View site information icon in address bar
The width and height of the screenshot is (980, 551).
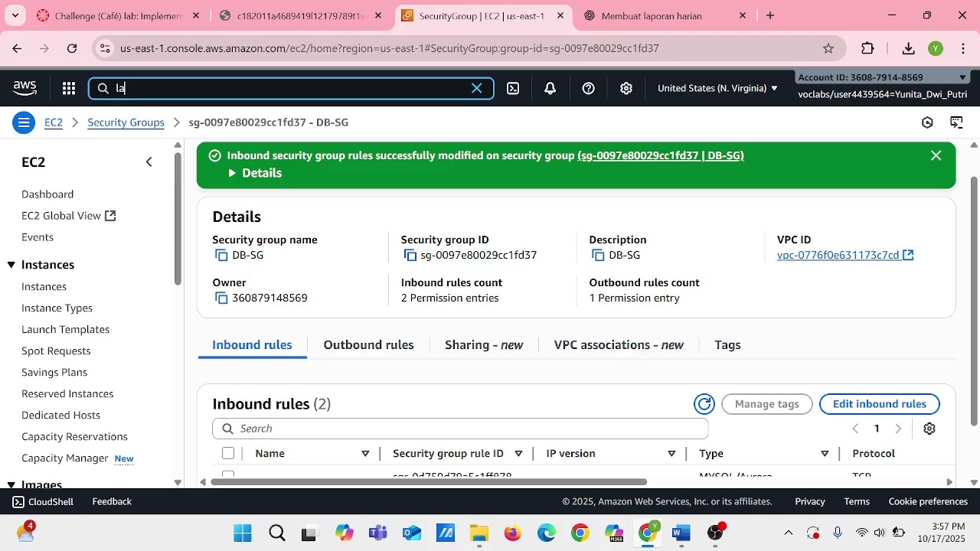tap(105, 48)
